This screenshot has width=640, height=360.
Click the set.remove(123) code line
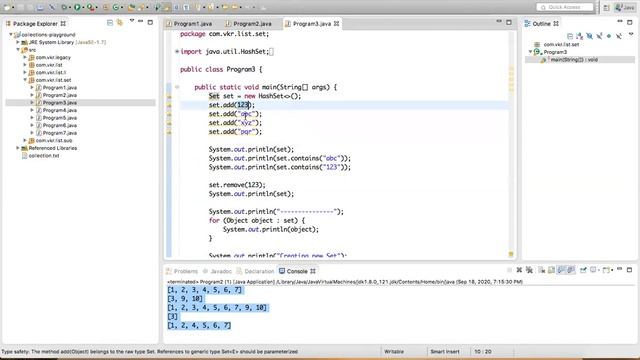point(237,185)
